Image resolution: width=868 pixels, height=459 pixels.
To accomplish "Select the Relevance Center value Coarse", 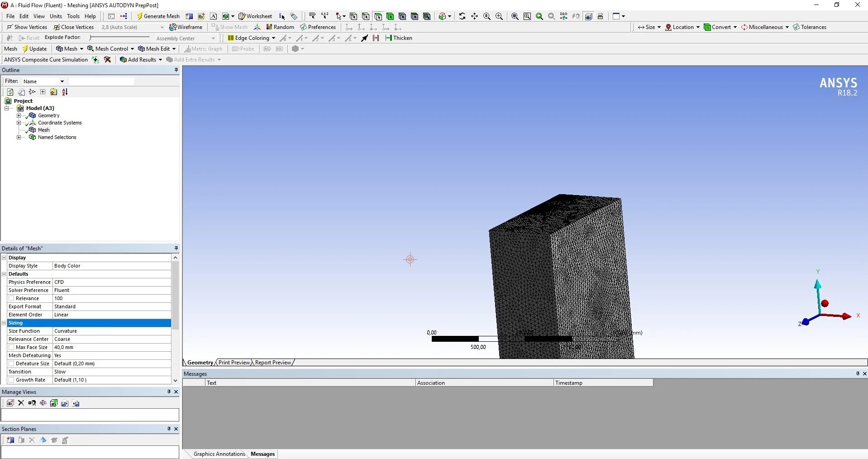I will pos(112,339).
